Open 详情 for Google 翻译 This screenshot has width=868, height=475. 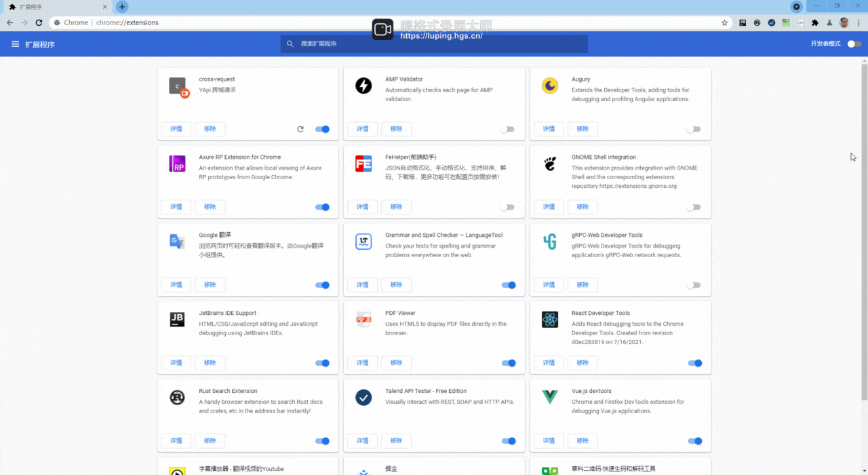pos(176,285)
